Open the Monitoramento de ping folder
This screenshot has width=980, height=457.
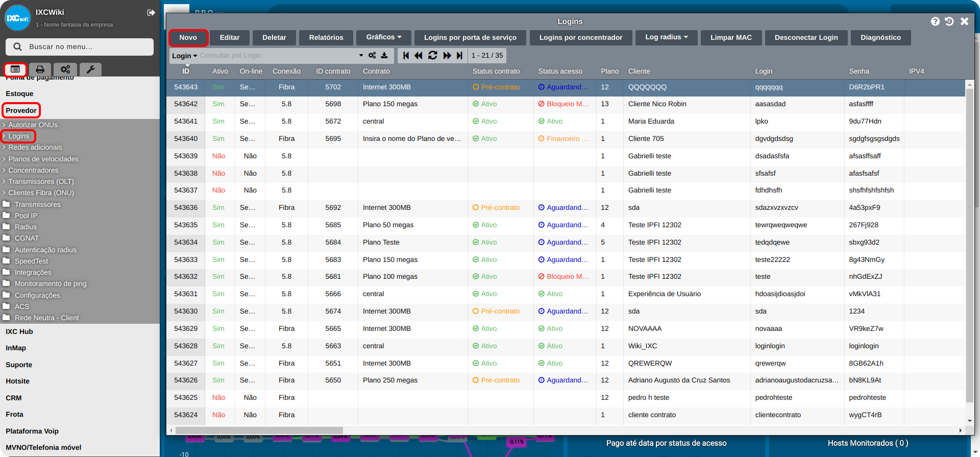[x=51, y=283]
